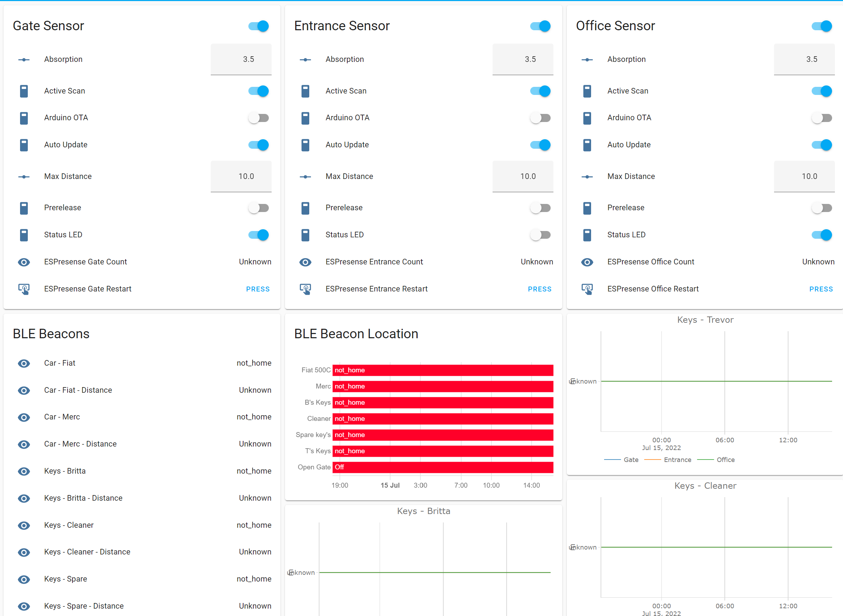Viewport: 843px width, 616px height.
Task: Toggle the Office series in the Keys - Trevor legend
Action: click(x=725, y=460)
